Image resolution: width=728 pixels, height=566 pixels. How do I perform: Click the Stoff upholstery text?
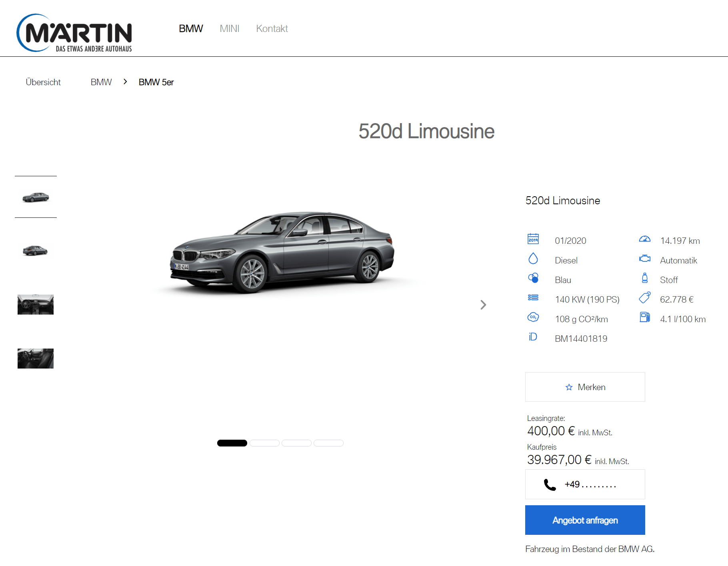tap(669, 280)
